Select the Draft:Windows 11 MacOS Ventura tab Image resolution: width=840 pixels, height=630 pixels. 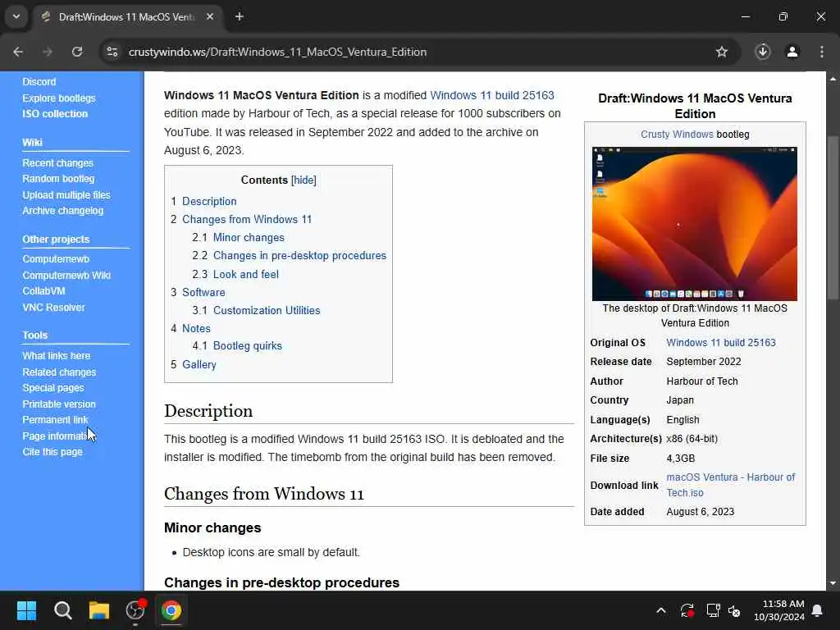[x=127, y=17]
